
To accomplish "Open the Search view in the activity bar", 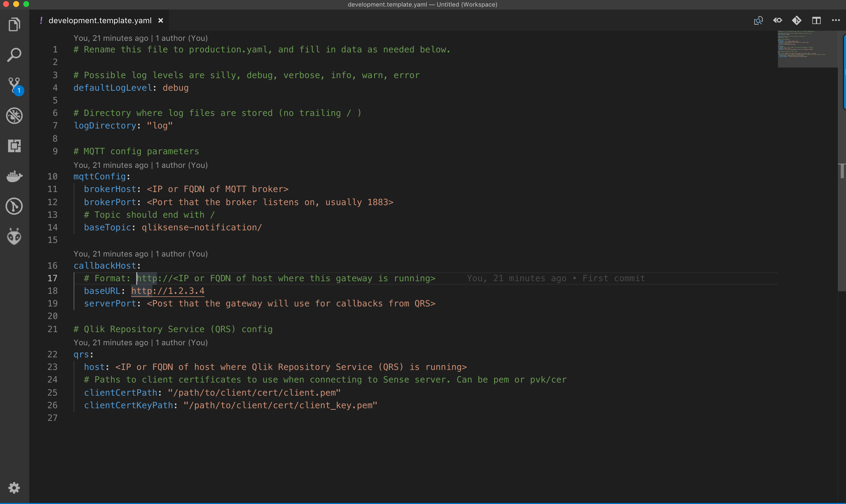I will [x=14, y=55].
